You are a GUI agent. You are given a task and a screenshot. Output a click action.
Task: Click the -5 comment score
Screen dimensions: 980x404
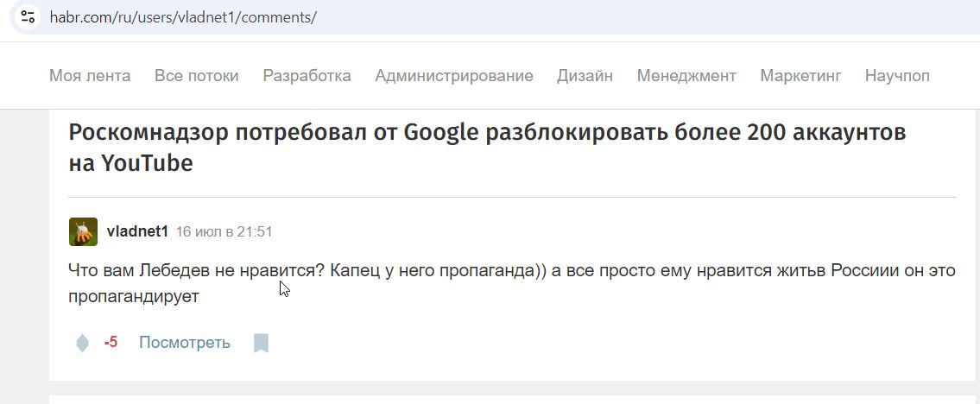[111, 343]
